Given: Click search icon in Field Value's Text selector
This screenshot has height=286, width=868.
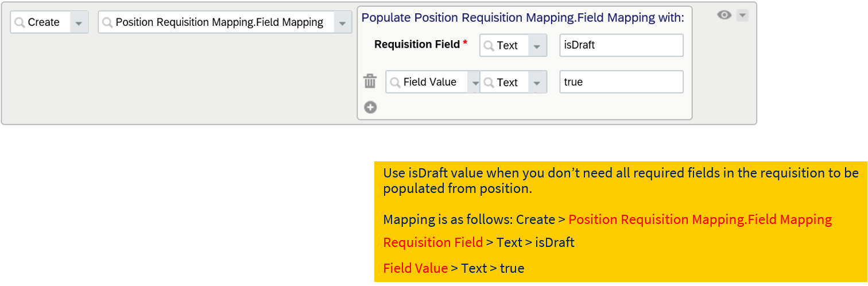Looking at the screenshot, I should pos(489,82).
